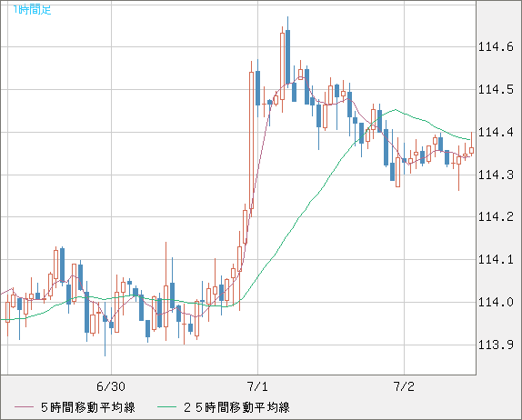
Task: Select the 114.5 price axis label
Action: coord(496,89)
